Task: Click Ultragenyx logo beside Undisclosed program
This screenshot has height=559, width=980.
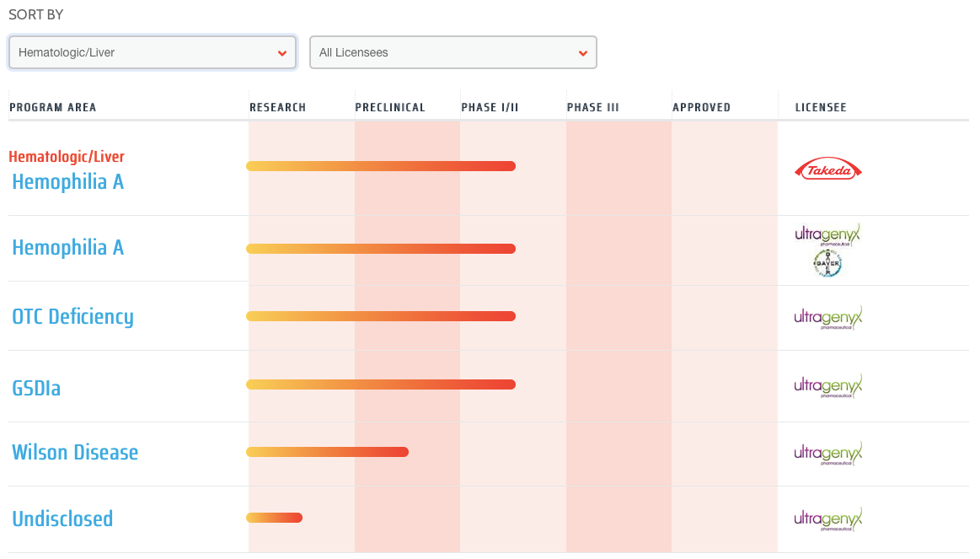Action: (828, 519)
